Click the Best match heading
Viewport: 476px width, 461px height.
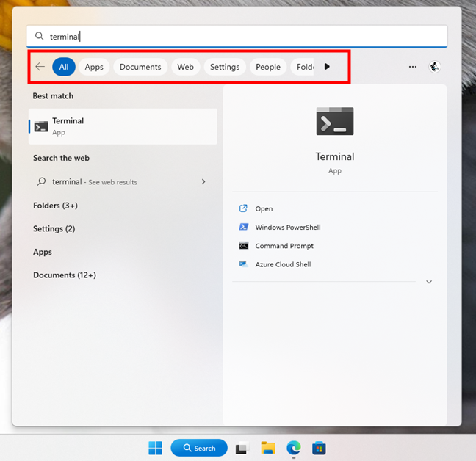53,96
